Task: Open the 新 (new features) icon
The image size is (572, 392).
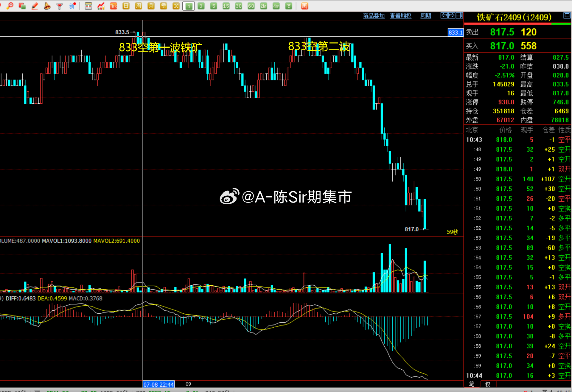Action: [71, 6]
